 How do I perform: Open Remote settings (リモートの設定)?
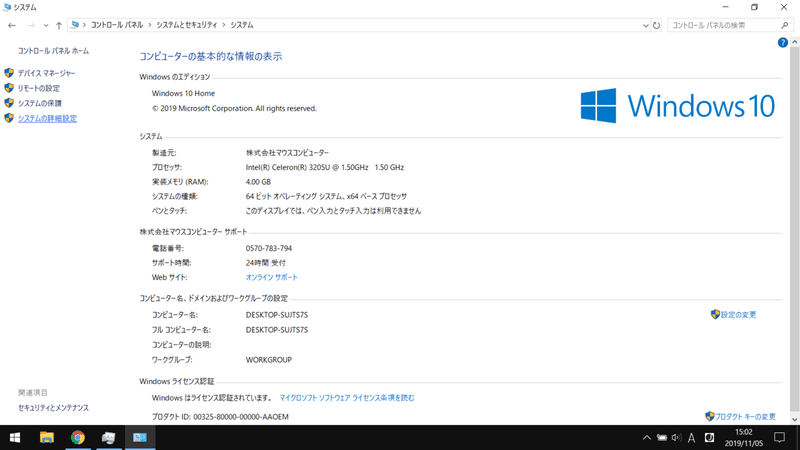coord(39,88)
